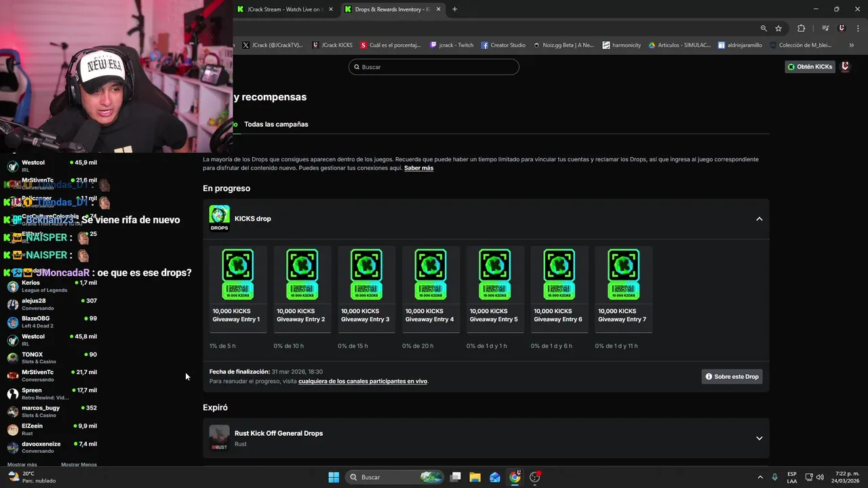Viewport: 868px width, 488px height.
Task: Select the Giveaway Entry 4 reward icon
Action: [431, 274]
